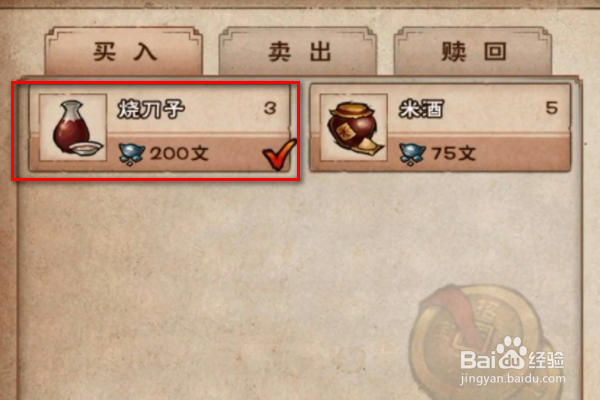The image size is (600, 400).
Task: Click the 200文 price label
Action: 179,154
